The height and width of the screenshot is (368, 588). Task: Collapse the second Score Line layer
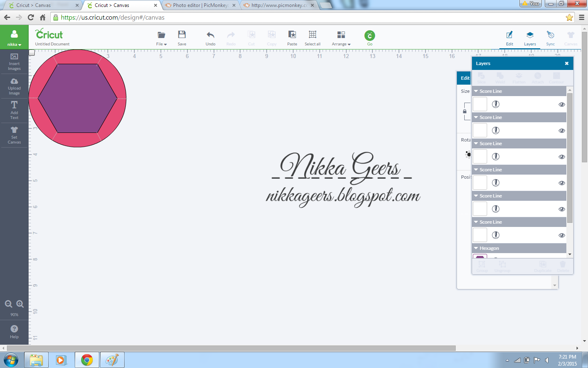click(x=476, y=117)
